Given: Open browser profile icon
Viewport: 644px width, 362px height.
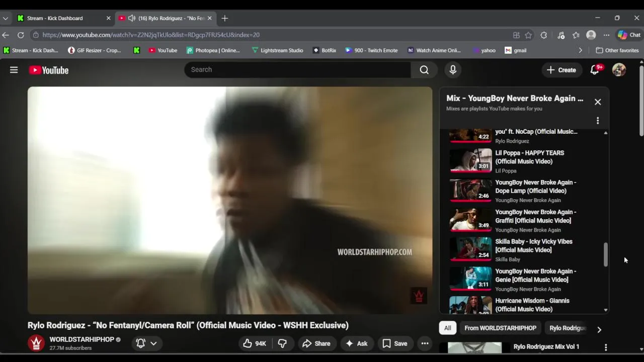Looking at the screenshot, I should (591, 35).
